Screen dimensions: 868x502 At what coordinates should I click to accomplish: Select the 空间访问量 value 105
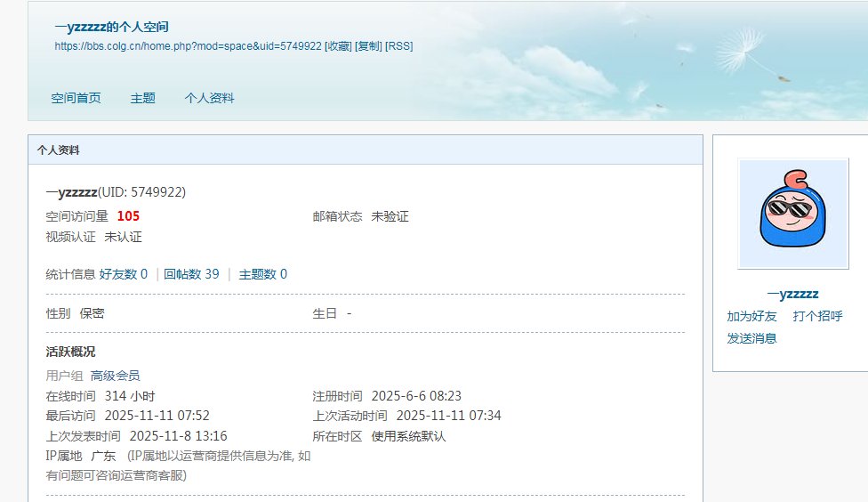click(x=128, y=216)
